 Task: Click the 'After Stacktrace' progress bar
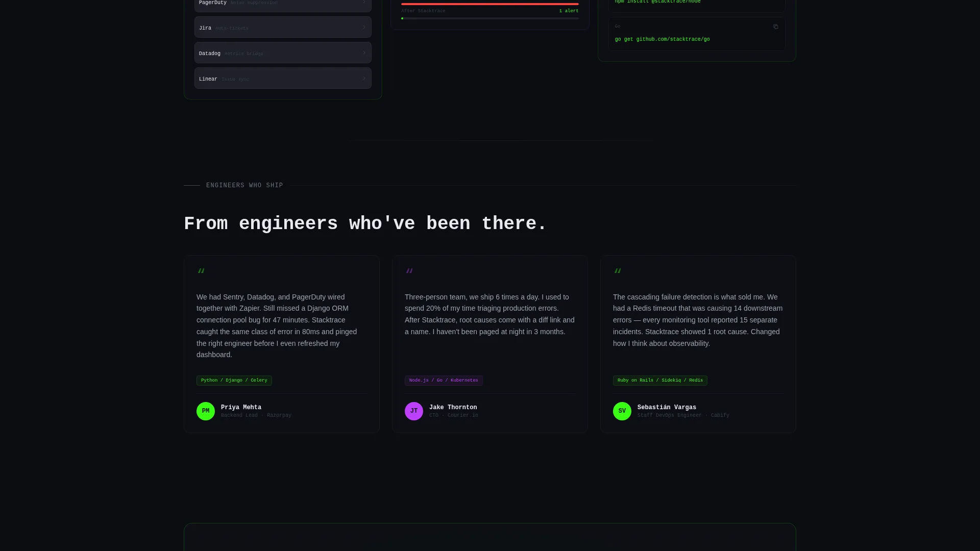pyautogui.click(x=490, y=18)
